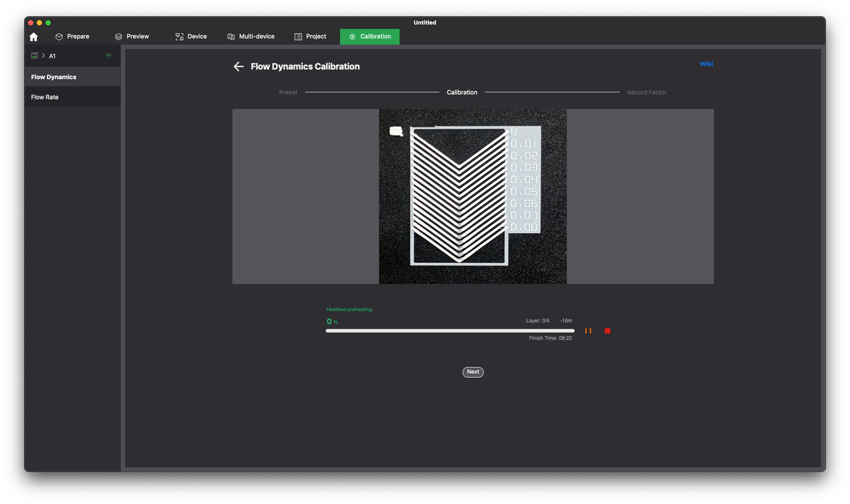Click the print progress bar
Image resolution: width=850 pixels, height=504 pixels.
(450, 331)
